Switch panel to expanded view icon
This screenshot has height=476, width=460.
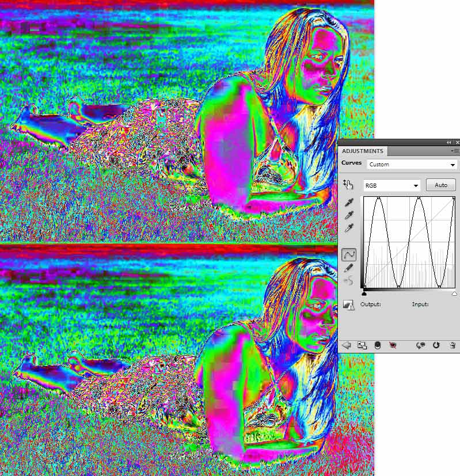pyautogui.click(x=362, y=345)
